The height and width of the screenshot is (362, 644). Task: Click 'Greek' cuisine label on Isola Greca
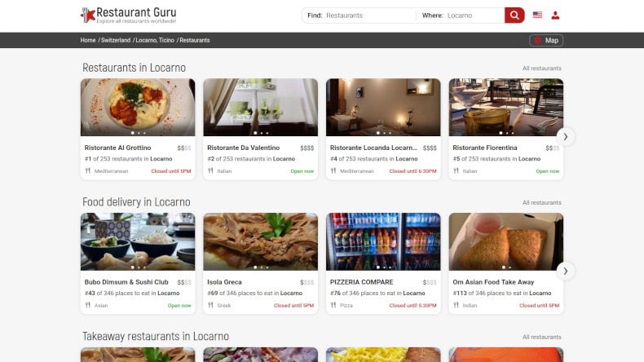click(224, 305)
